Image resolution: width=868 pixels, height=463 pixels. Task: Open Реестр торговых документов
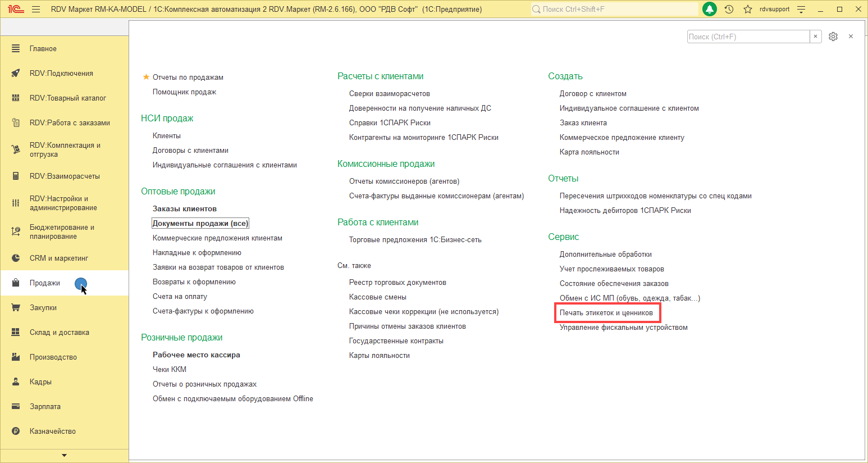(398, 283)
